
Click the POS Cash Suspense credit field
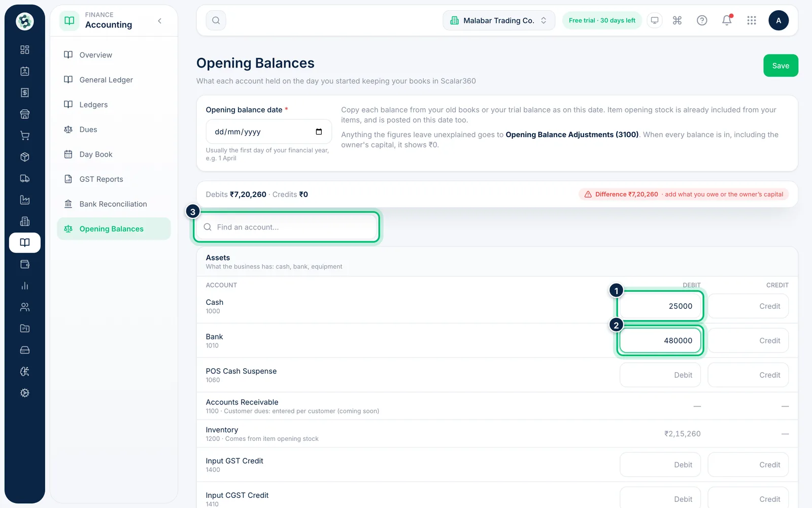(x=748, y=375)
